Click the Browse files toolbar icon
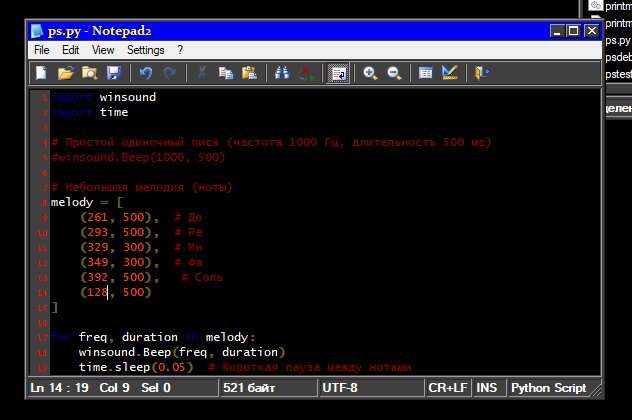 (x=89, y=73)
